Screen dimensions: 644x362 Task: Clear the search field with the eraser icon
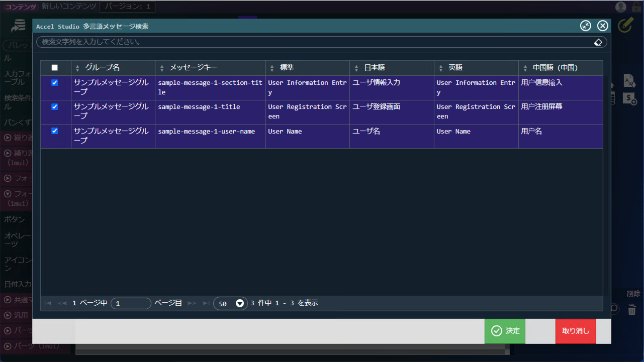598,42
